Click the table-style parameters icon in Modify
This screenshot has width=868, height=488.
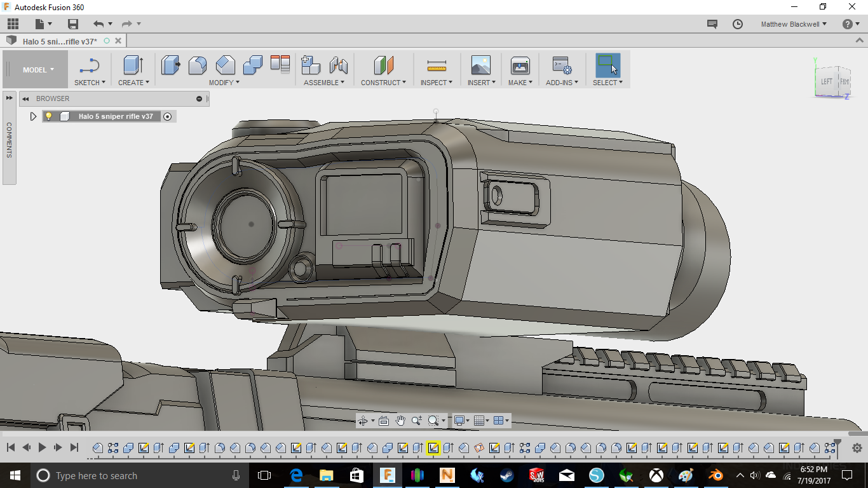point(280,64)
